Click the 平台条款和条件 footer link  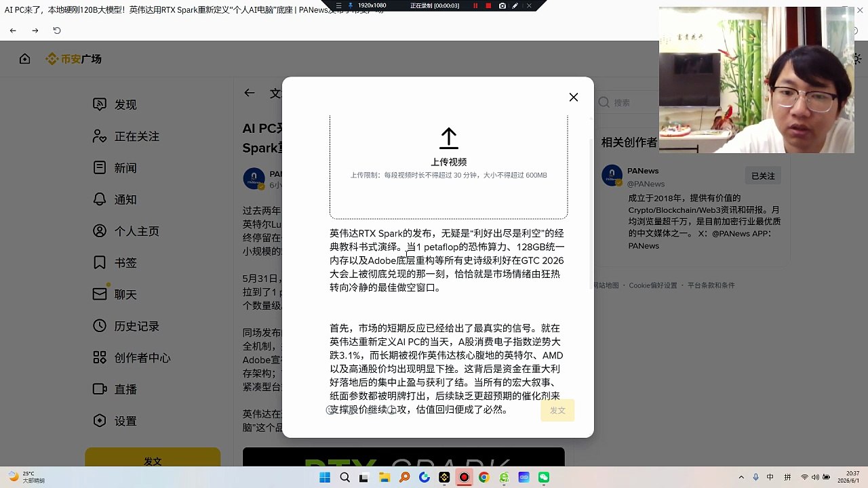click(x=711, y=285)
